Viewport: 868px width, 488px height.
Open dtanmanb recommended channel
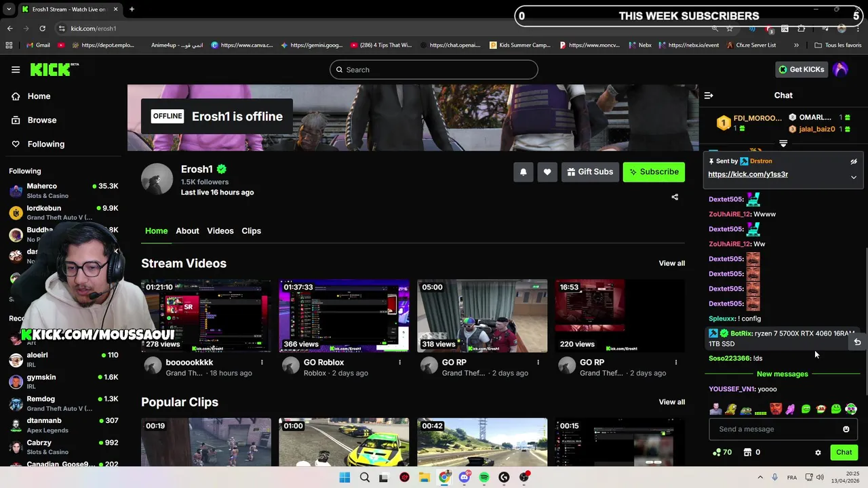pyautogui.click(x=64, y=425)
